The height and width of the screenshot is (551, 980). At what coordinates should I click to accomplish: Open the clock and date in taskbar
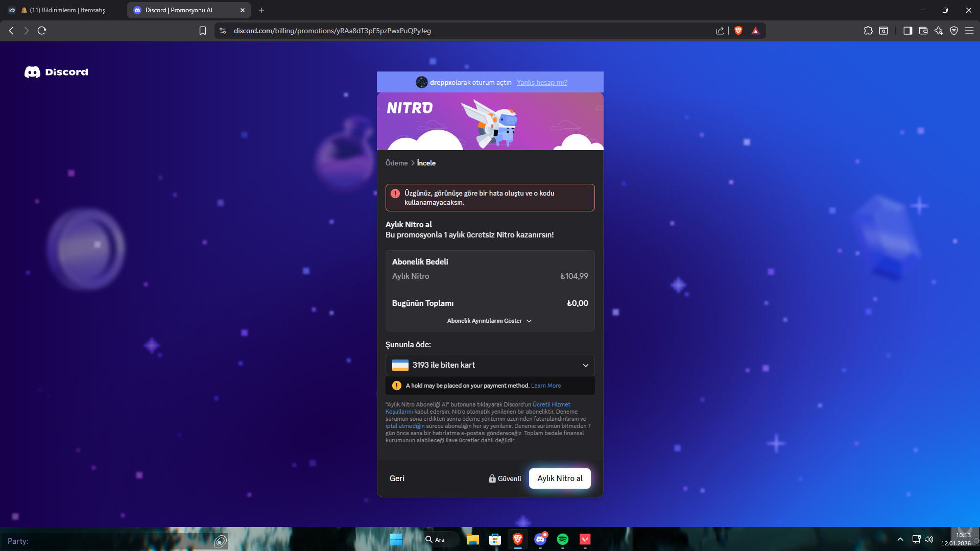tap(956, 539)
